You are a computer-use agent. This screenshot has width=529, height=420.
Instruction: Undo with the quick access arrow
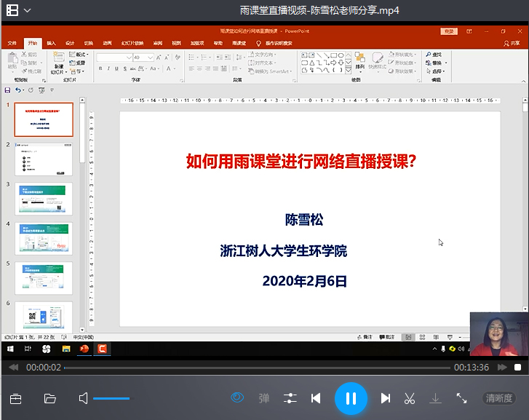(18, 90)
